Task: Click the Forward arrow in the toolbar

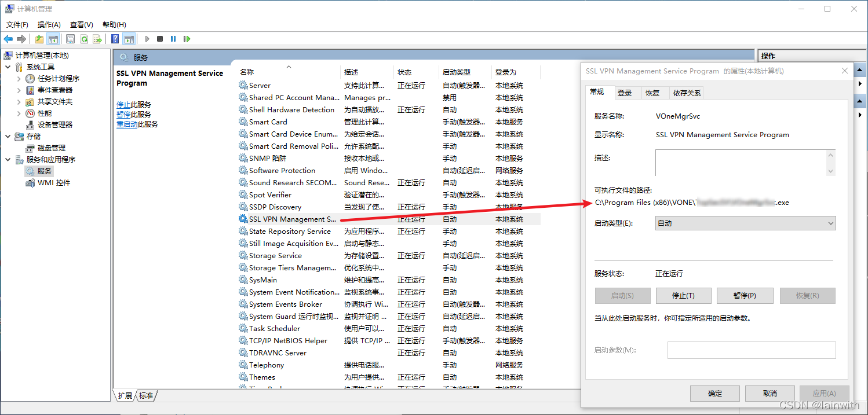Action: [x=21, y=39]
